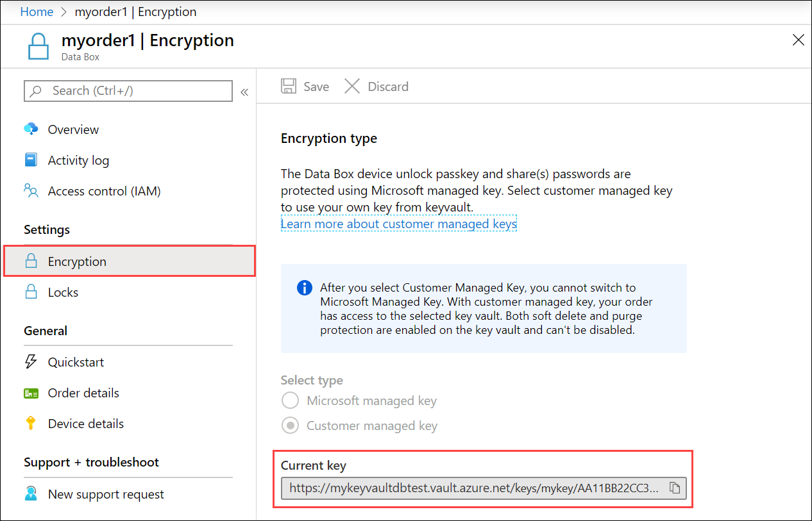Click the Encryption lock icon in sidebar
Screen dimensions: 812x521
(x=31, y=261)
